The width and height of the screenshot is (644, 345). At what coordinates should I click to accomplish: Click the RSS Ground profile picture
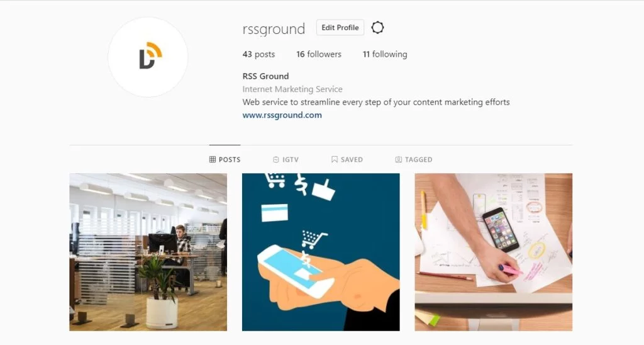[148, 57]
